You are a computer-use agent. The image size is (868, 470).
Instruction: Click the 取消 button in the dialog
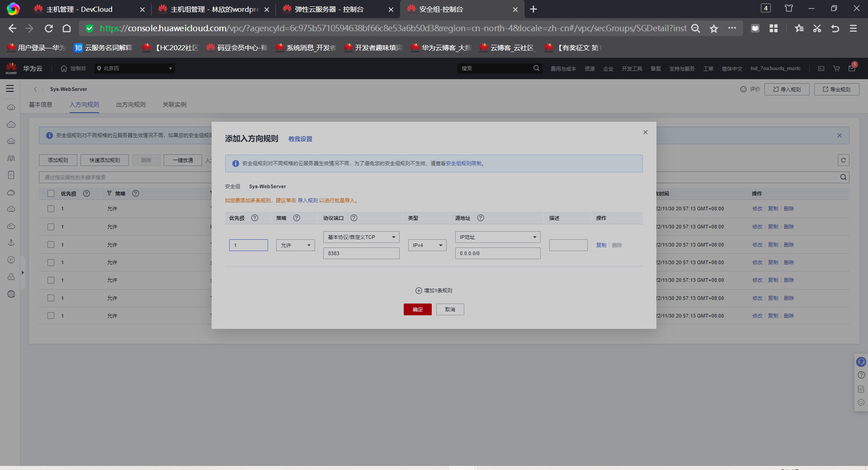450,309
